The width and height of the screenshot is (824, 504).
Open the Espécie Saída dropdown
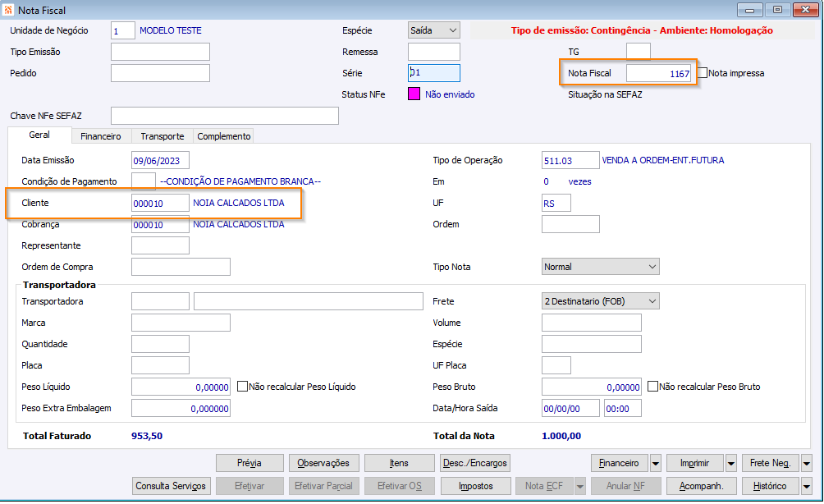click(x=434, y=30)
